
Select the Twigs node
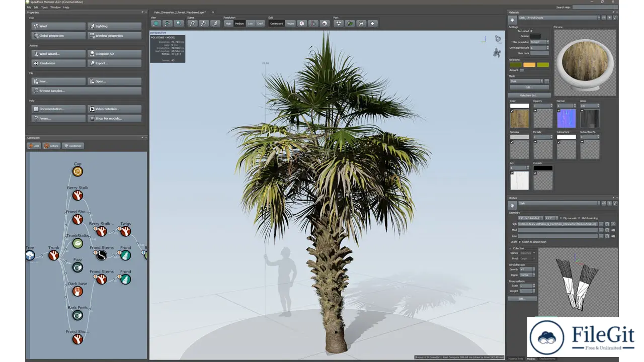pos(125,231)
